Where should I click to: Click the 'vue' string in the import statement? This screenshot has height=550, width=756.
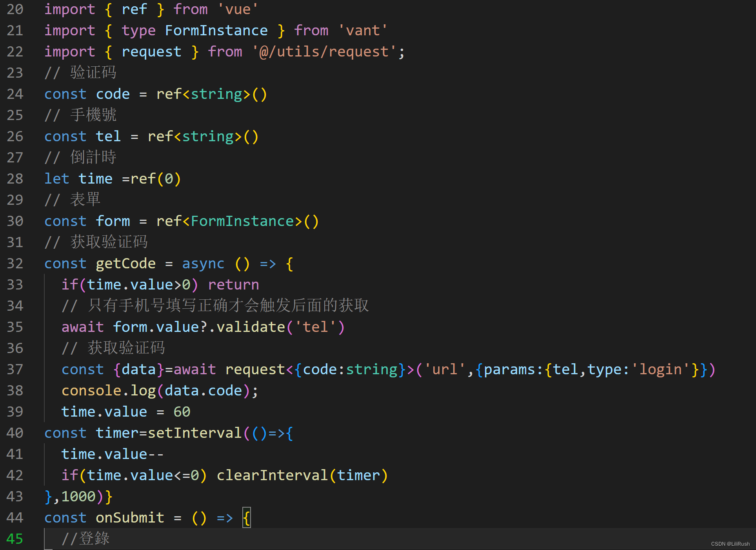pyautogui.click(x=237, y=9)
